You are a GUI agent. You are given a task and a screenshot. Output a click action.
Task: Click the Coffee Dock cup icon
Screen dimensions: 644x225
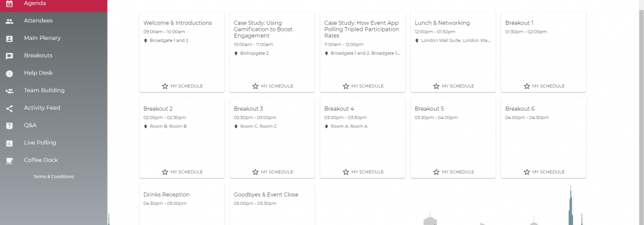9,161
